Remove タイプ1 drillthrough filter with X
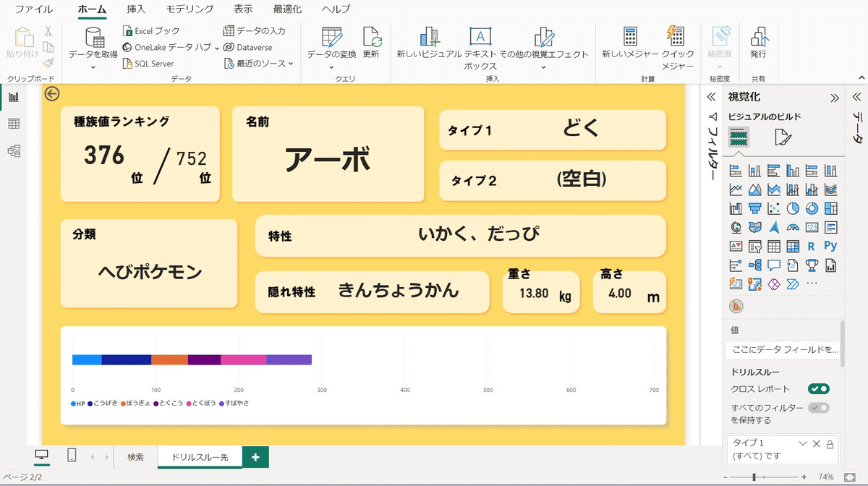 tap(817, 443)
